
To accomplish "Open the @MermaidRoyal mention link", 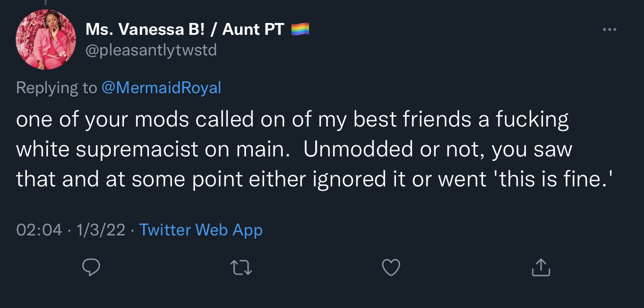I will 161,88.
